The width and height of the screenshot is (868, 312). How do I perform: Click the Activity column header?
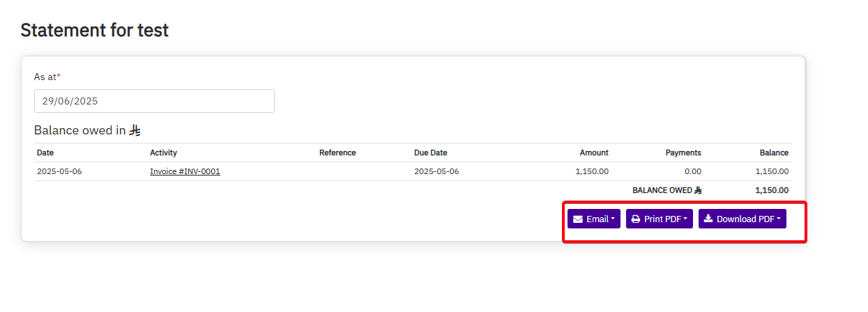click(x=163, y=153)
